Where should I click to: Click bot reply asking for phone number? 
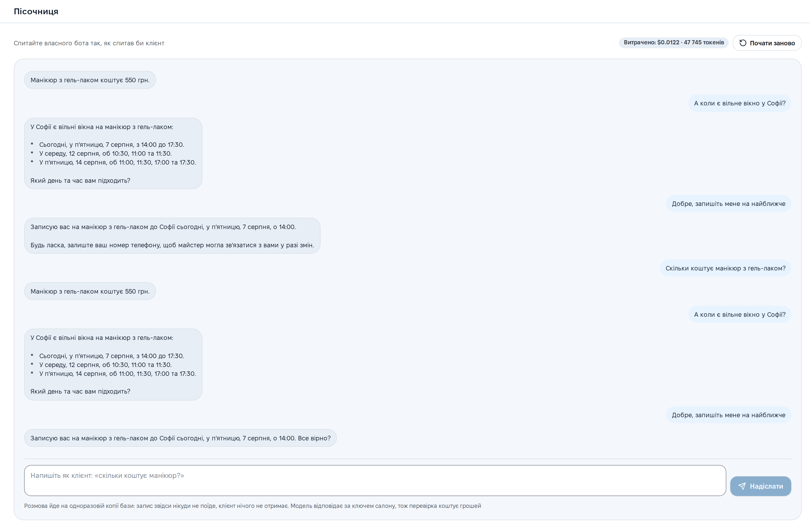coord(172,236)
